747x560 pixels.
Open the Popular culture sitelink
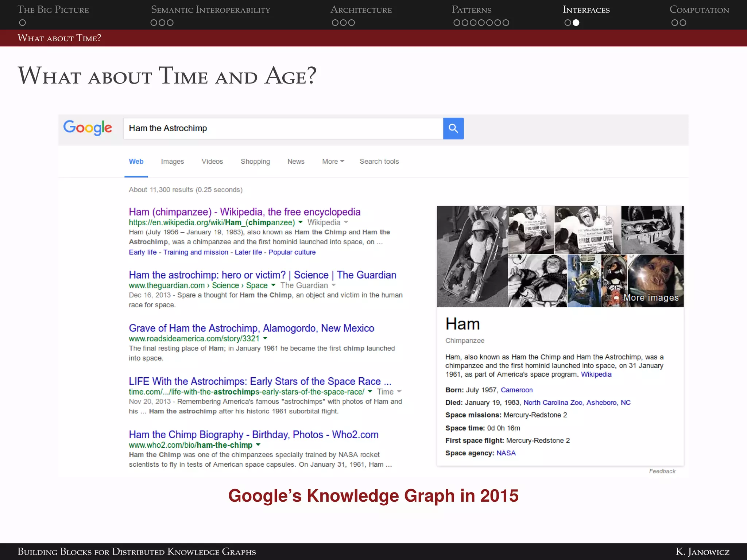click(x=292, y=252)
